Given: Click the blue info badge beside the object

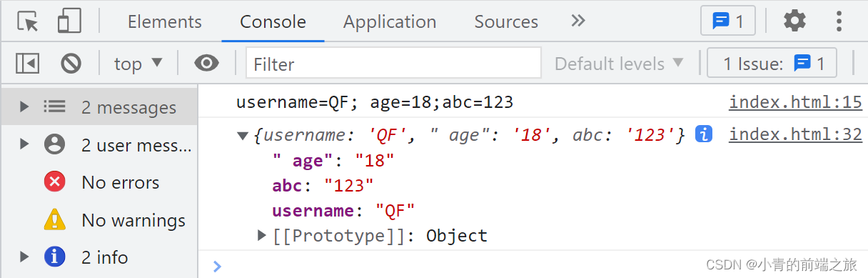Looking at the screenshot, I should pyautogui.click(x=704, y=134).
